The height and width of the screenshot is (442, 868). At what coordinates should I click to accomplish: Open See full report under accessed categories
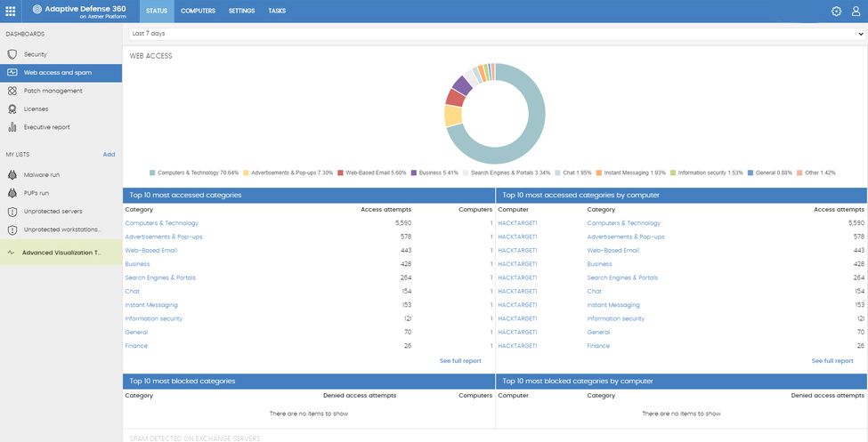460,361
